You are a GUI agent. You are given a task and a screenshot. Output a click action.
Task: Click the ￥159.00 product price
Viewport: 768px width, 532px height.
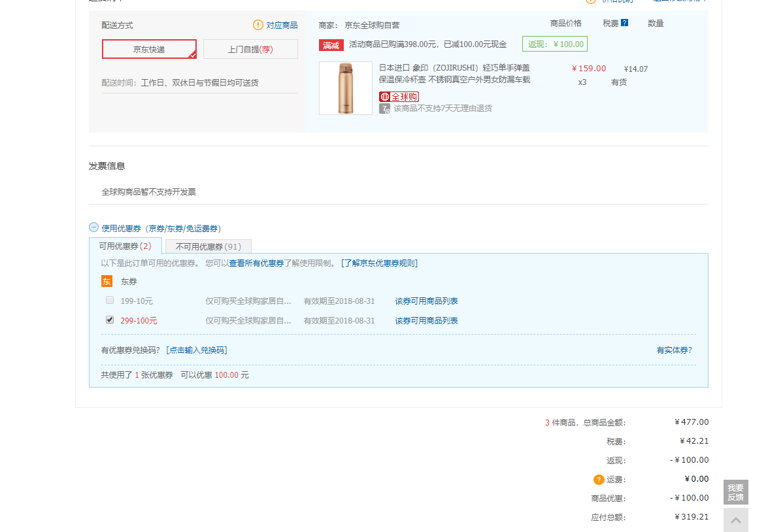(589, 69)
